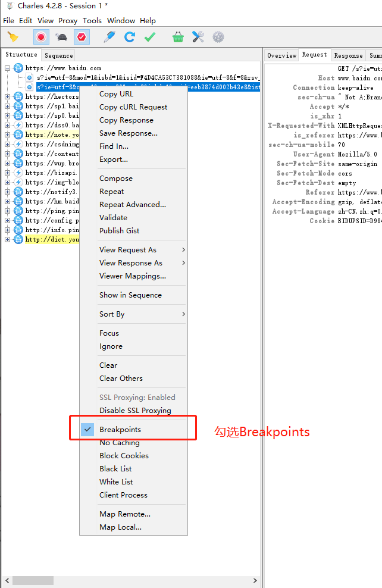Click globe icon of www.baidu.com host
This screenshot has width=382, height=588.
[x=18, y=68]
